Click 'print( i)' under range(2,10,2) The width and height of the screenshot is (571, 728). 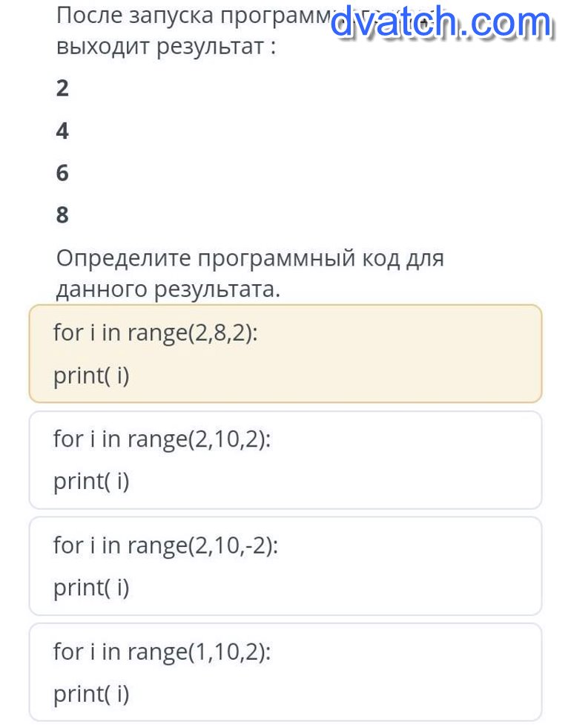click(x=91, y=482)
